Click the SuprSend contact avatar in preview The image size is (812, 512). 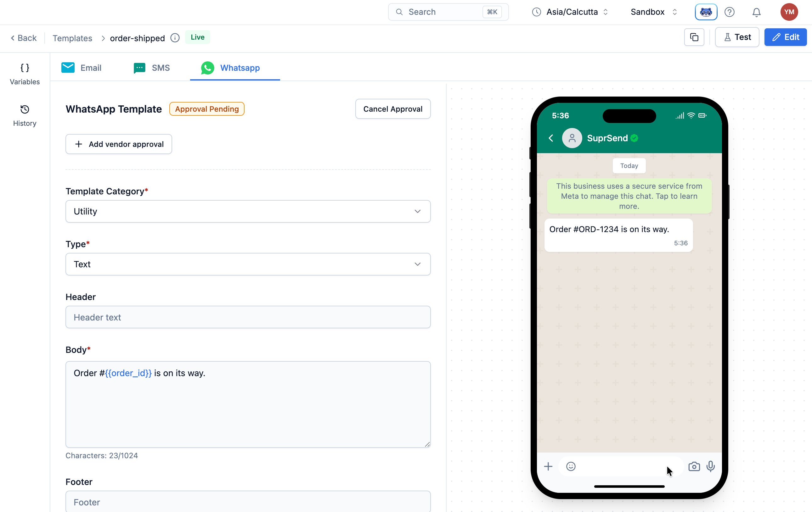click(x=572, y=138)
